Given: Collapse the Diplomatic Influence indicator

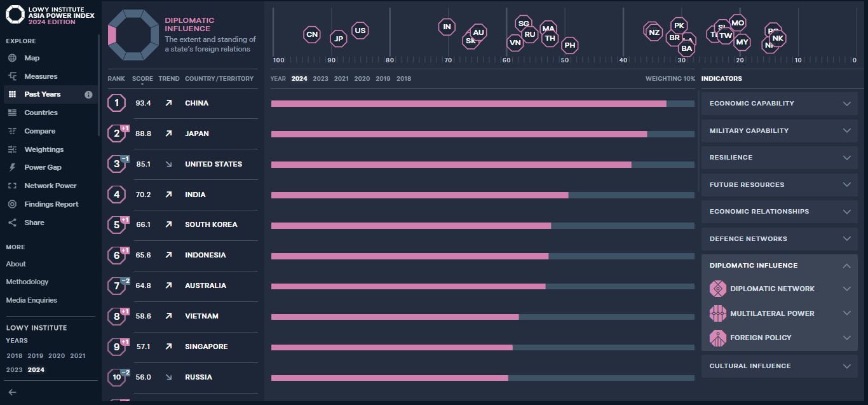Looking at the screenshot, I should pyautogui.click(x=779, y=266).
